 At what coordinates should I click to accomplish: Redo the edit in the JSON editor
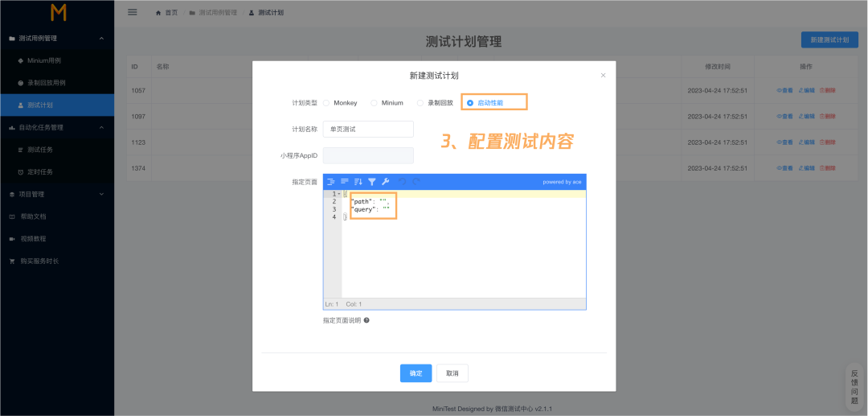[x=416, y=182]
